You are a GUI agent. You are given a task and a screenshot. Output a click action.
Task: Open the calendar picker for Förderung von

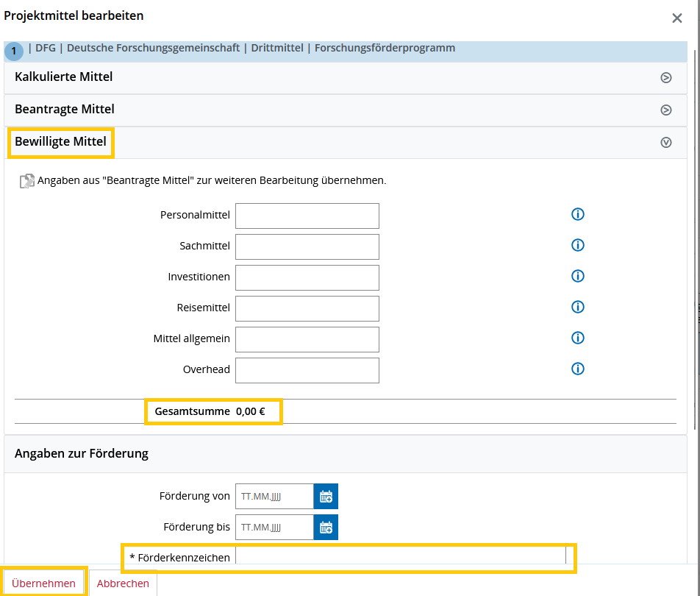coord(326,497)
